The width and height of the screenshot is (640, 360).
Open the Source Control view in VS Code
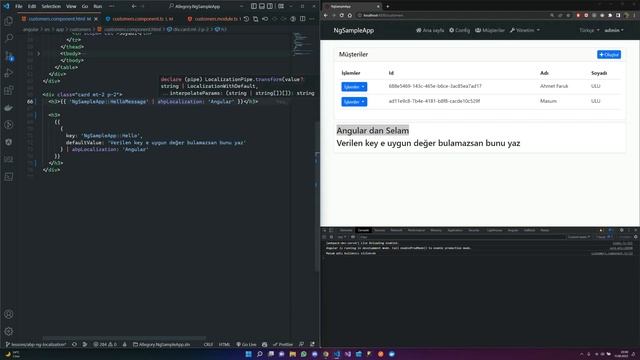[x=9, y=56]
